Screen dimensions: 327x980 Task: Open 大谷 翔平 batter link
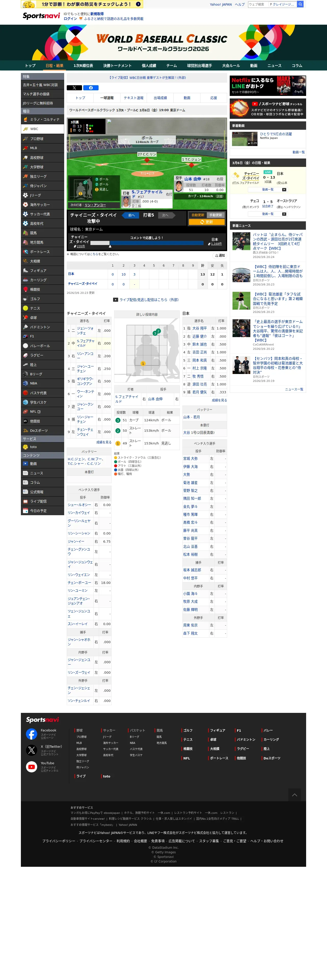click(199, 328)
